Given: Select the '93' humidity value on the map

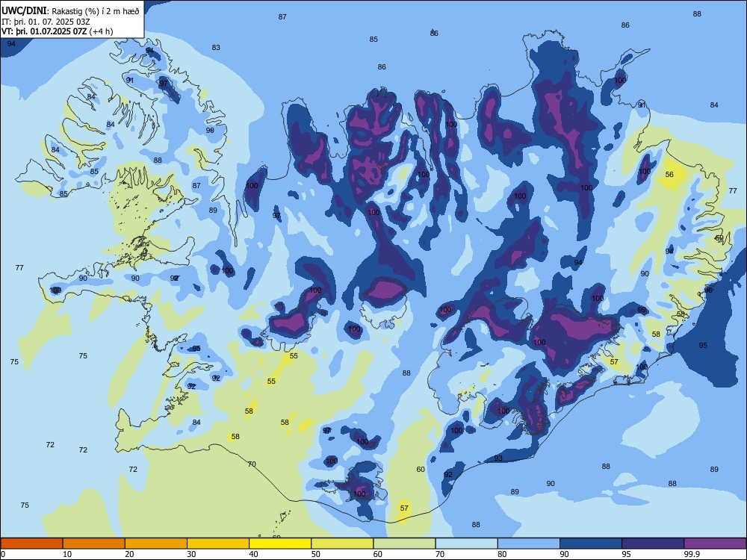Looking at the screenshot, I should tap(498, 458).
